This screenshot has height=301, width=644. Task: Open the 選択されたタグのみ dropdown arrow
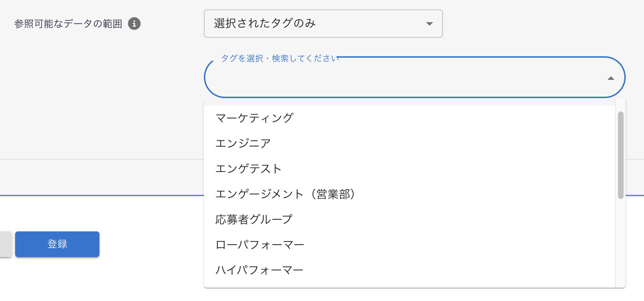[429, 24]
